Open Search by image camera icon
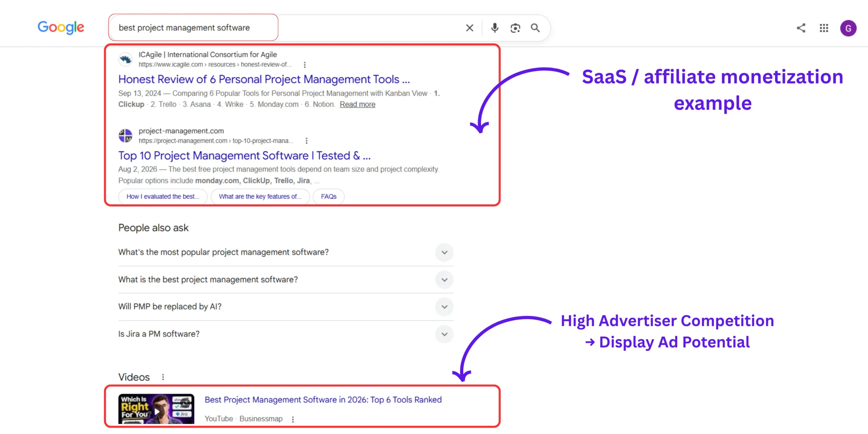Screen dimensions: 868x434 (x=515, y=28)
